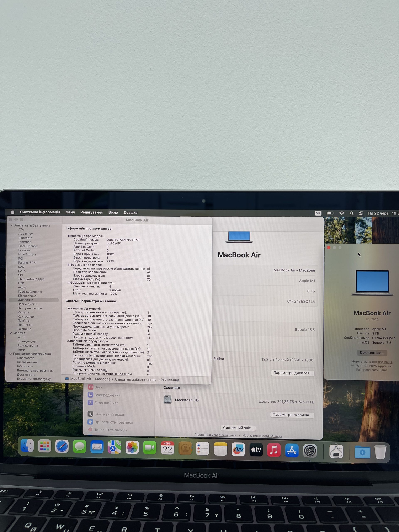Select Bluetooth in hardware sidebar
This screenshot has width=399, height=532.
pyautogui.click(x=25, y=238)
